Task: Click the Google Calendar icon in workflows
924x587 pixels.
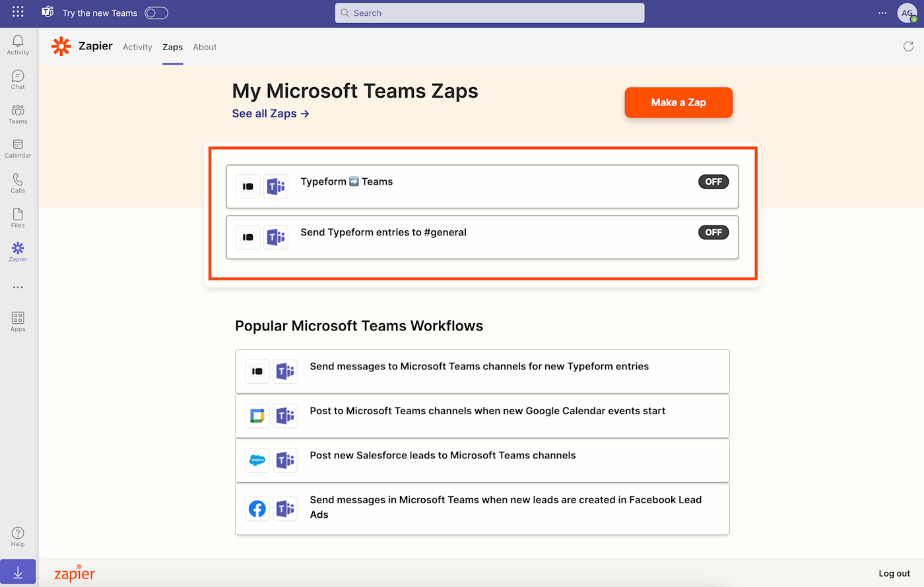Action: [x=257, y=416]
